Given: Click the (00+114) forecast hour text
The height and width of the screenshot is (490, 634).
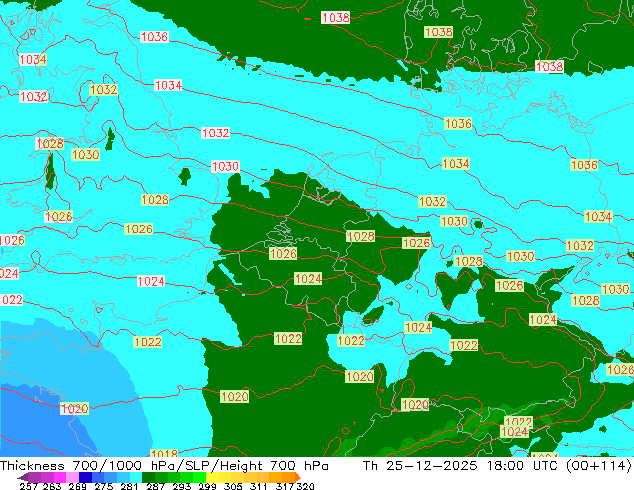Looking at the screenshot, I should click(599, 466).
